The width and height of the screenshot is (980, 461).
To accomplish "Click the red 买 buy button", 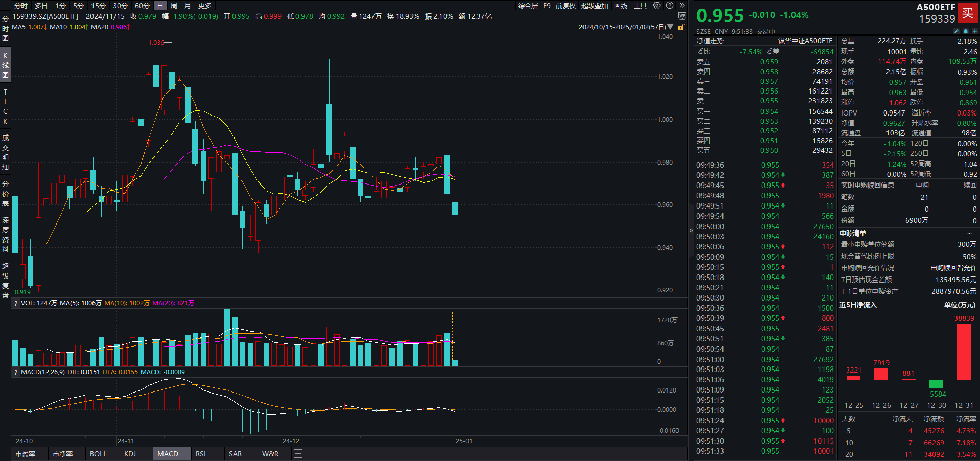I will point(968,13).
